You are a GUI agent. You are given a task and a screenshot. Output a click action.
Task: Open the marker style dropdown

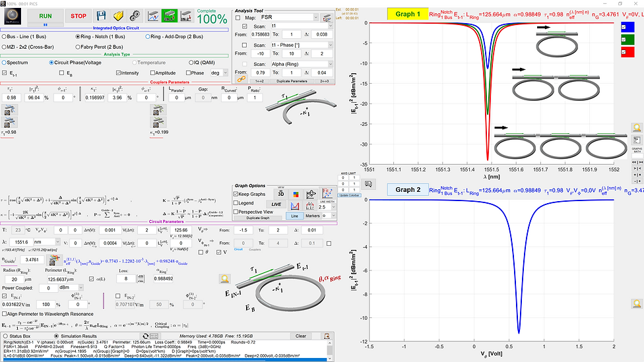tap(329, 216)
